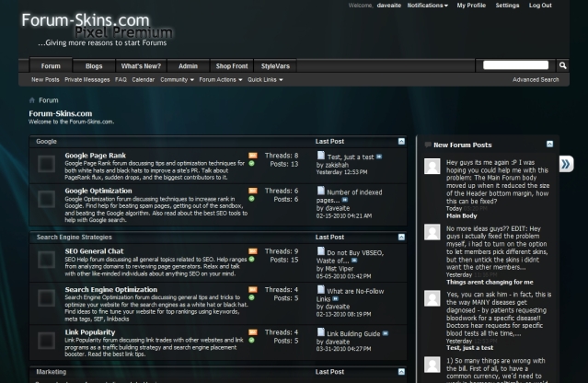Click the Google Optimization forum status icon
Viewport: 588px width, 383px height.
pos(47,199)
